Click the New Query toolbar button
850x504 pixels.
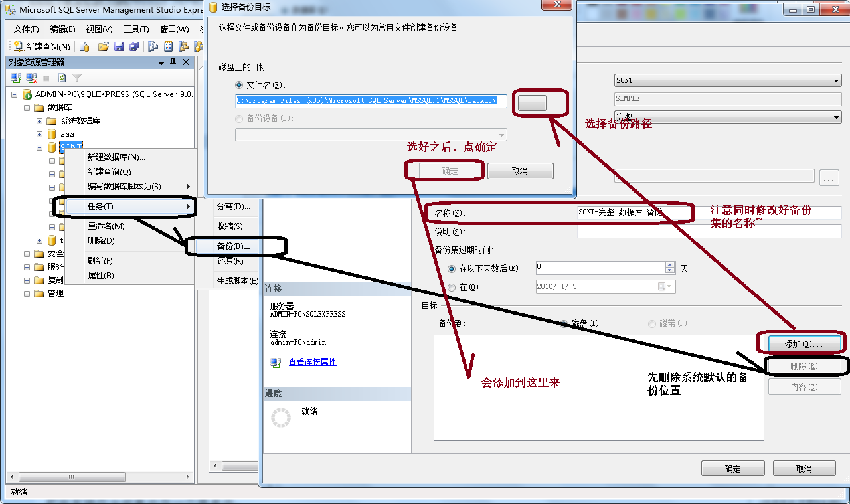(x=42, y=46)
